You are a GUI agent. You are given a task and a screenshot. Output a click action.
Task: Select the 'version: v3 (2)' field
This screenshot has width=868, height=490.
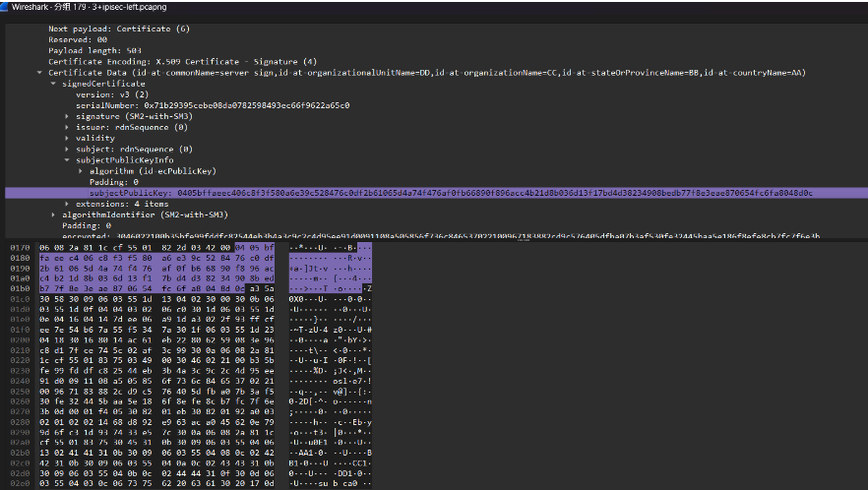coord(436,94)
